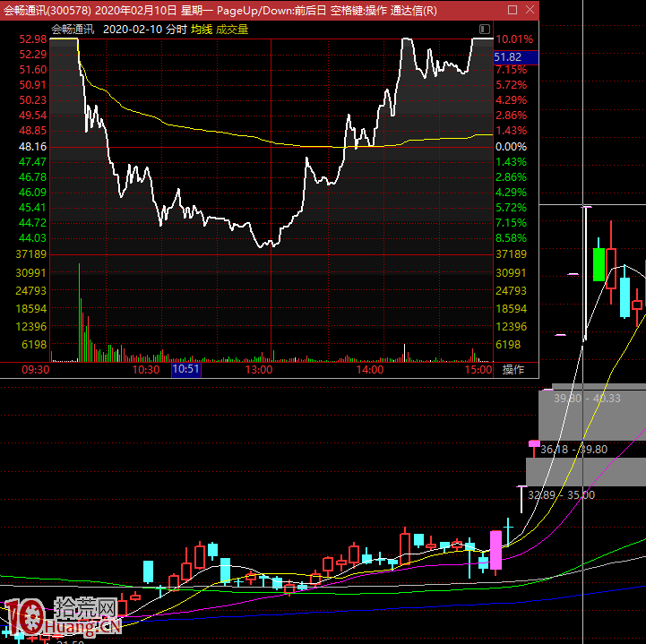This screenshot has width=646, height=644.
Task: Click the 10:30 time axis label
Action: tap(146, 369)
